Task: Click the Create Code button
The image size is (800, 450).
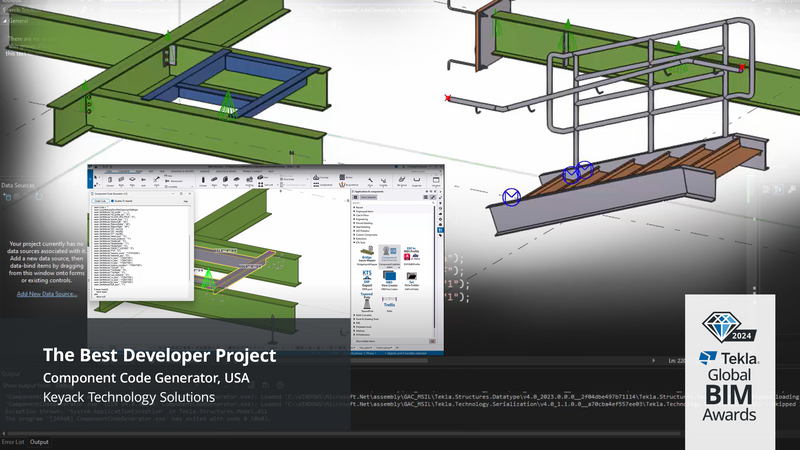Action: [101, 201]
